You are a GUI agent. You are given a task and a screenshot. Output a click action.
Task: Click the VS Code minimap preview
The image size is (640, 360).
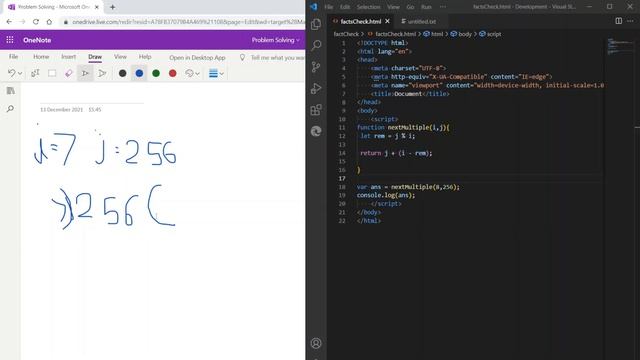(x=620, y=46)
